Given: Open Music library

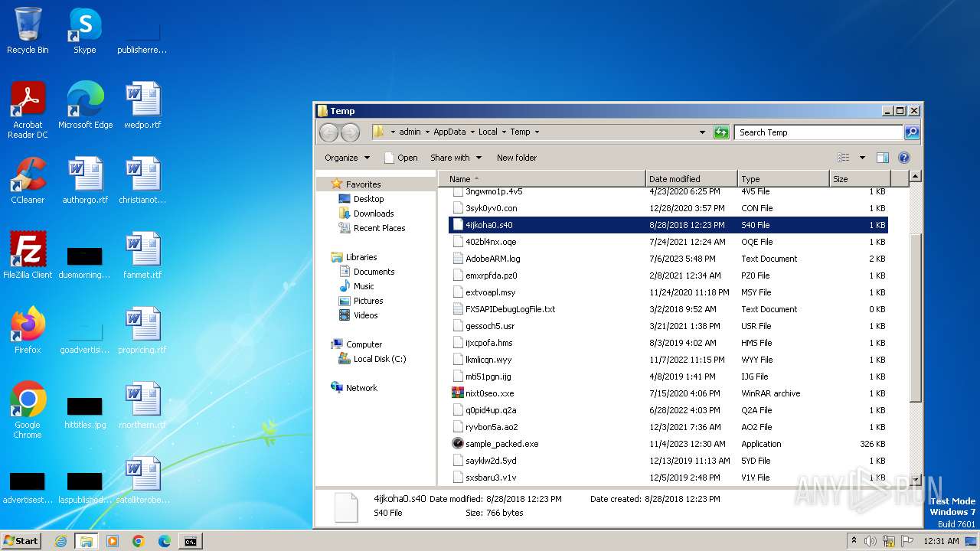Looking at the screenshot, I should [364, 286].
